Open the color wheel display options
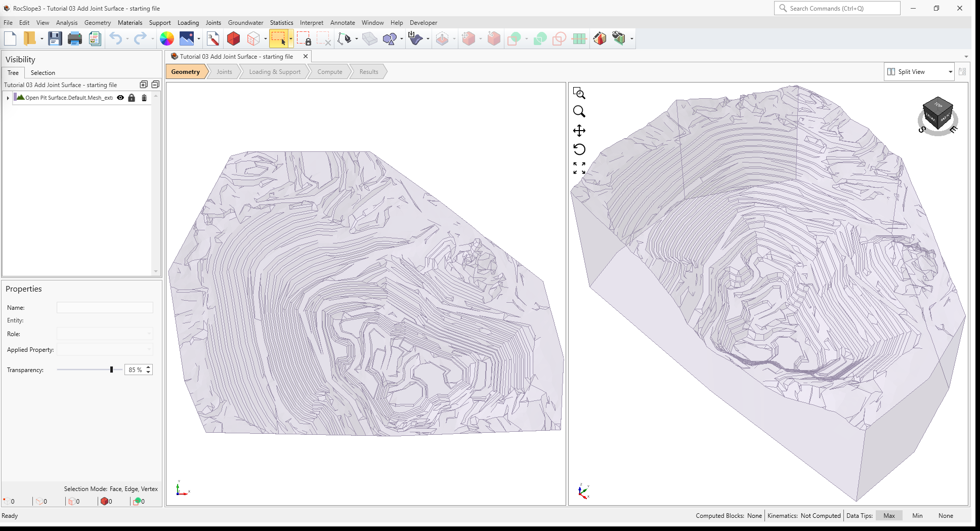The height and width of the screenshot is (531, 980). click(166, 38)
